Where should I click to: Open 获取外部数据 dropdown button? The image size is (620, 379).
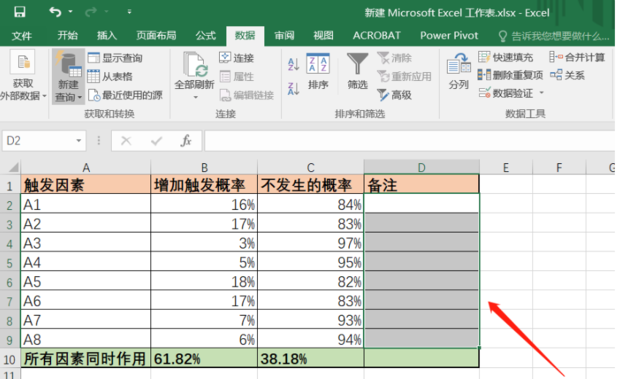[23, 75]
